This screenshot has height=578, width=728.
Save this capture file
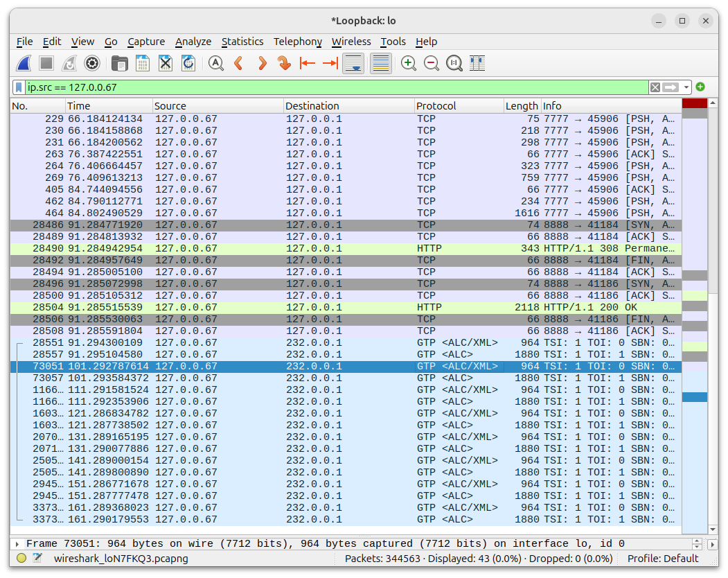(143, 63)
